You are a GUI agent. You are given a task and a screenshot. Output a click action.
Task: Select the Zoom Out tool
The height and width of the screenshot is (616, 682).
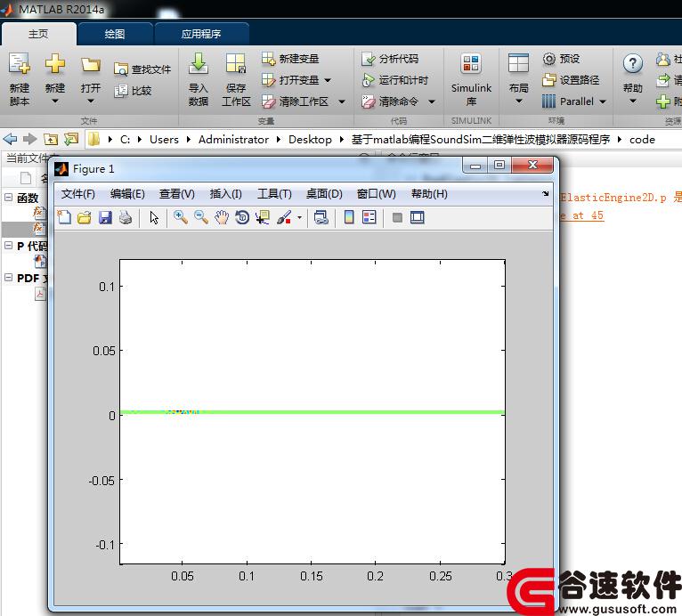pyautogui.click(x=201, y=217)
